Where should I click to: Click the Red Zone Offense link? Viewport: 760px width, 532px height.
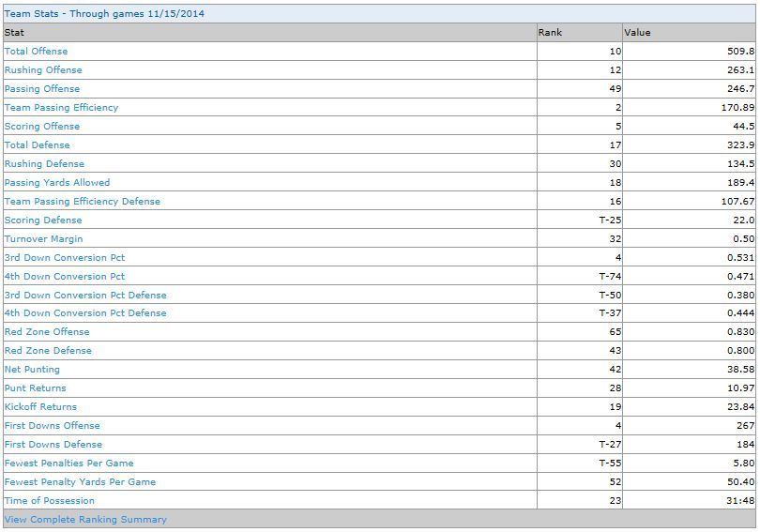point(47,332)
